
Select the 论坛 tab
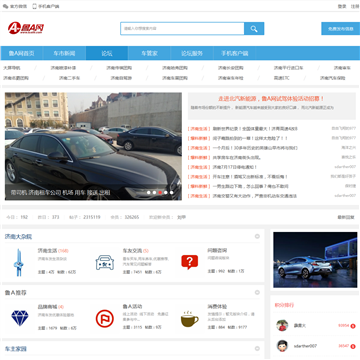[107, 53]
